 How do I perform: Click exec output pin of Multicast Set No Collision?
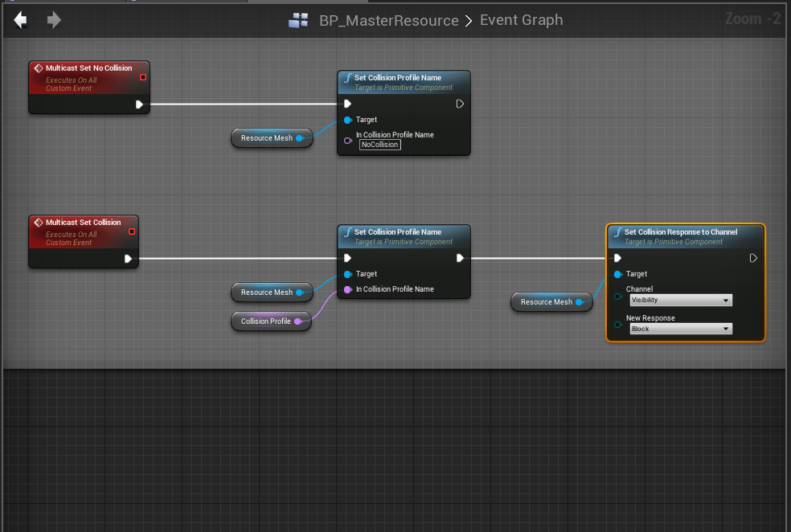pos(139,104)
